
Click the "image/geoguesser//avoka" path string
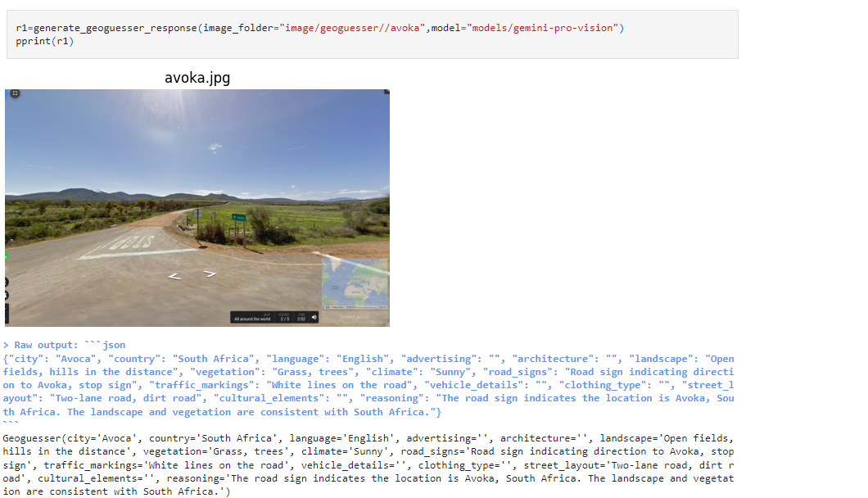[x=352, y=28]
